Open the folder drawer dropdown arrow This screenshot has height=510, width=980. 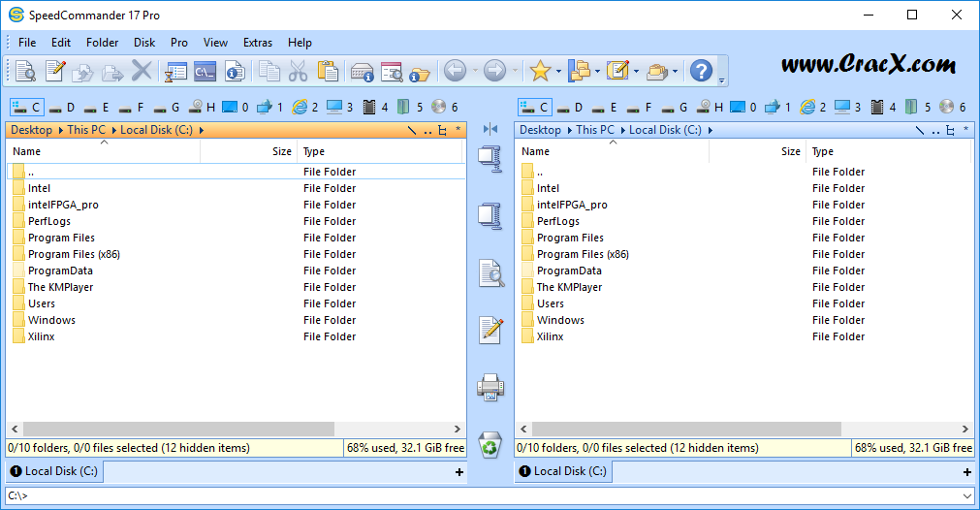pyautogui.click(x=675, y=71)
